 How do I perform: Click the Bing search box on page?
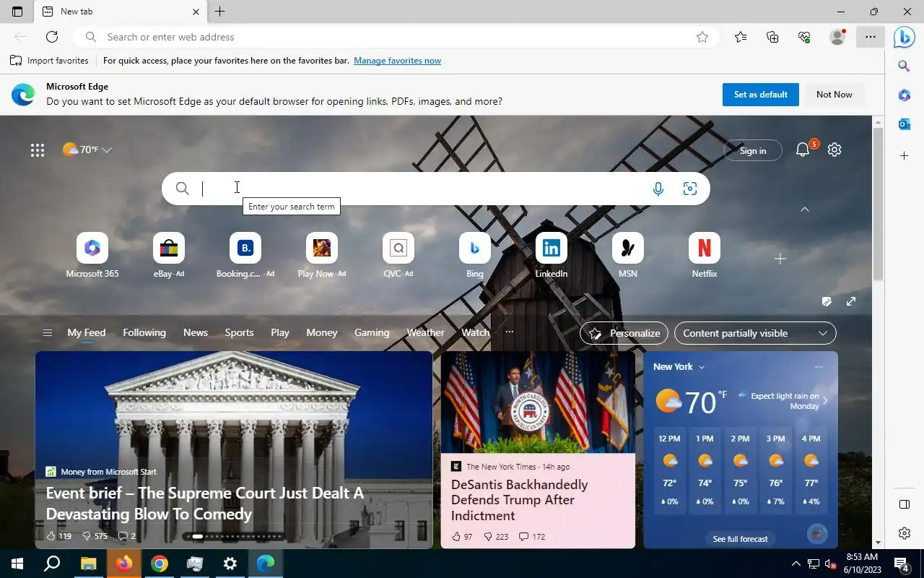click(435, 189)
